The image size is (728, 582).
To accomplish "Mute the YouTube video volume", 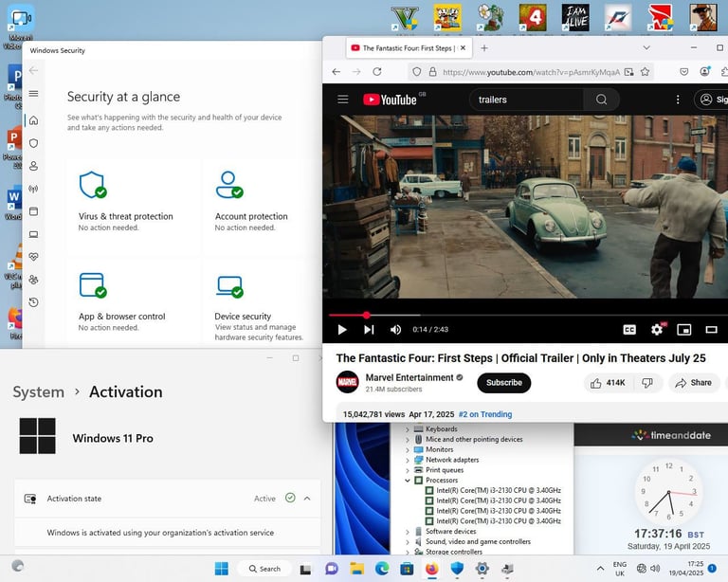I will [x=395, y=330].
